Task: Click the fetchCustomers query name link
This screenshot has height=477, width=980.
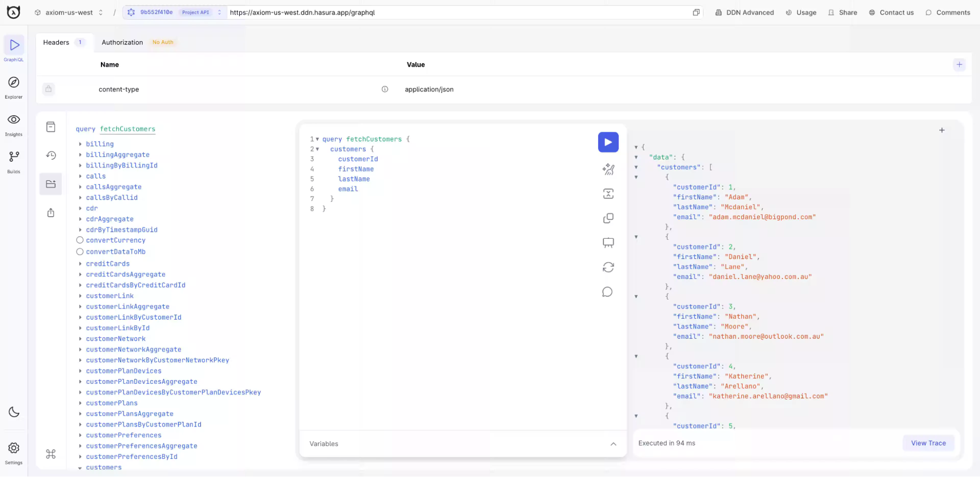Action: pyautogui.click(x=128, y=129)
